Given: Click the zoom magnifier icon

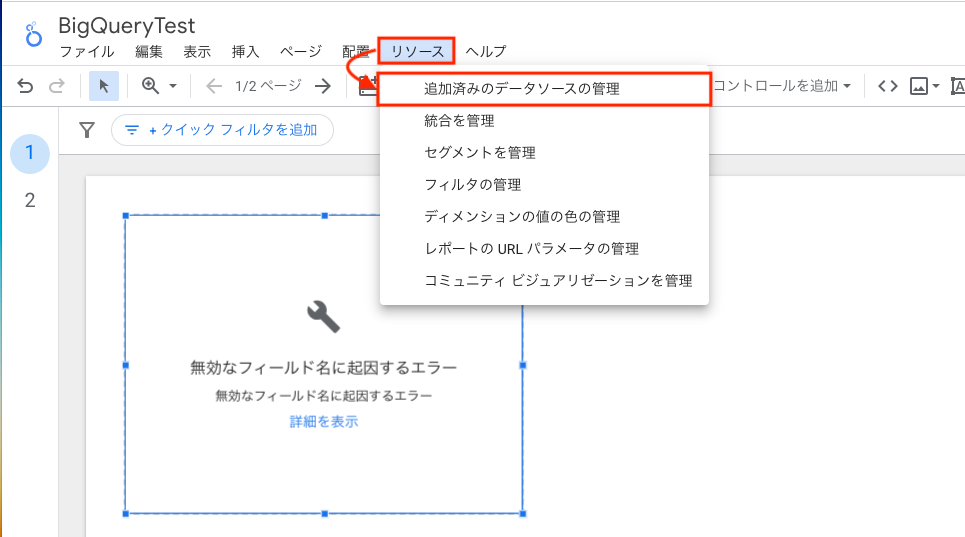Looking at the screenshot, I should pos(150,86).
